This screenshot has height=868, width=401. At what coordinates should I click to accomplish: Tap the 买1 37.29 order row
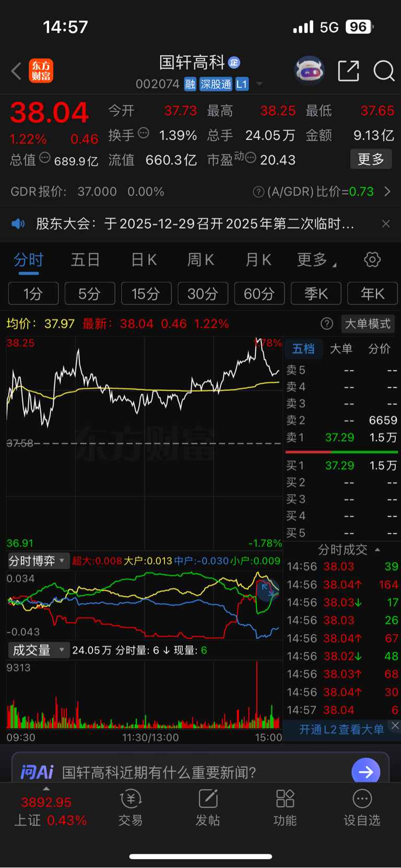point(341,466)
